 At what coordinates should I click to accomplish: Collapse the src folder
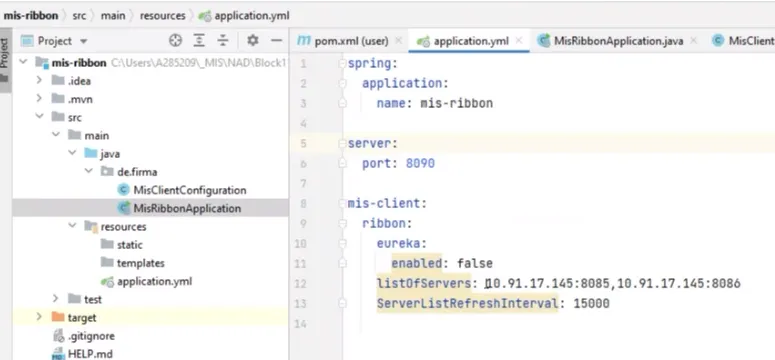point(39,117)
